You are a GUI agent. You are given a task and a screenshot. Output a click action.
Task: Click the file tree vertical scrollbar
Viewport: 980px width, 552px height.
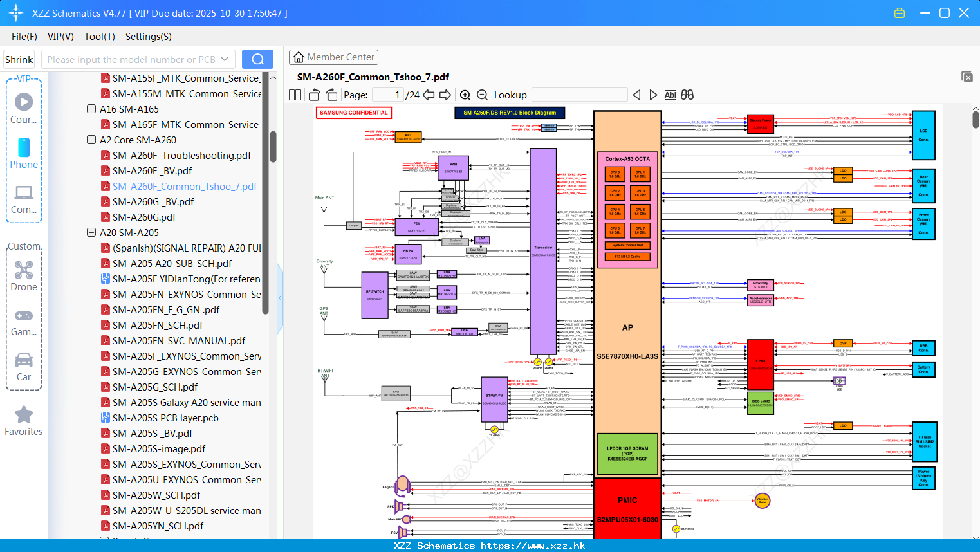tap(273, 147)
